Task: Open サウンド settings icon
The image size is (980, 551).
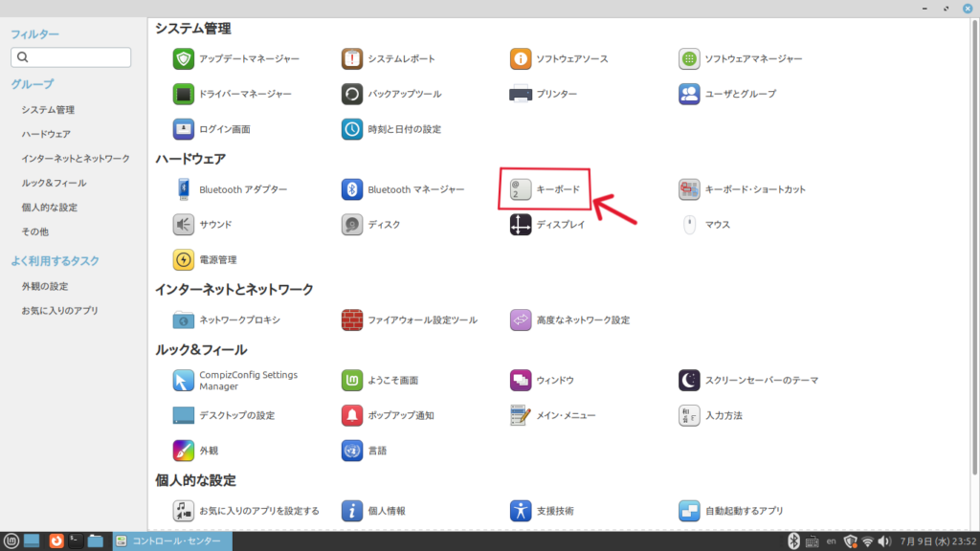Action: (x=183, y=224)
